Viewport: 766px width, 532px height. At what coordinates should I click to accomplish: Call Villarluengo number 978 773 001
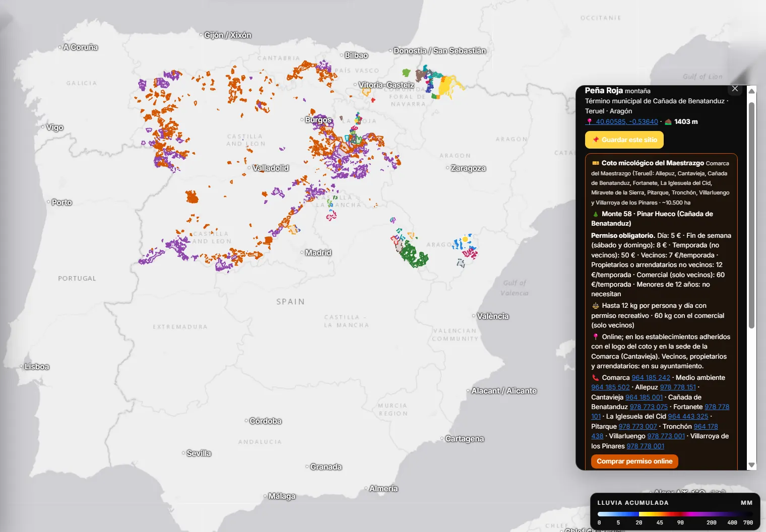[666, 436]
